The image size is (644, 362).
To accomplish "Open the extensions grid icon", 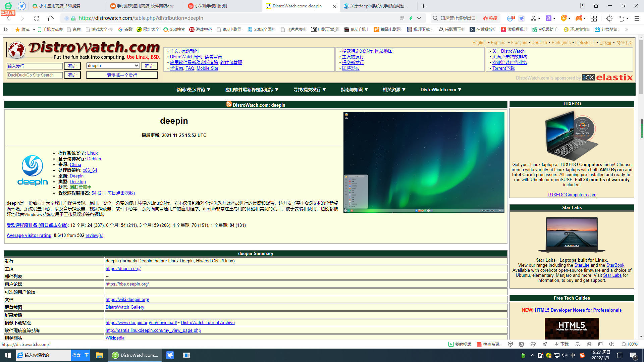I will 594,18.
